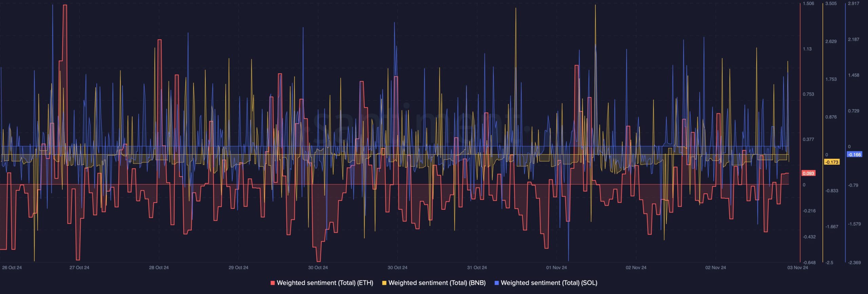This screenshot has height=294, width=868.
Task: Click the 3.505 value on BNB axis
Action: [831, 4]
